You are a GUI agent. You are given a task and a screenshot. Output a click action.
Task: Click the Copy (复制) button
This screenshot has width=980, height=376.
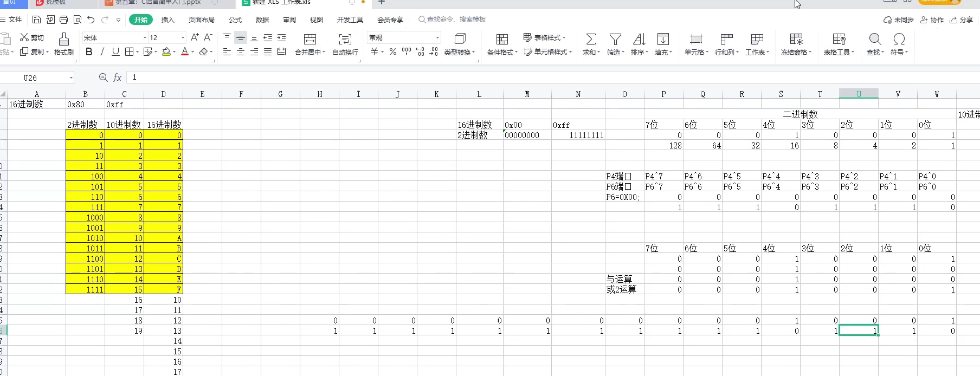(x=34, y=52)
